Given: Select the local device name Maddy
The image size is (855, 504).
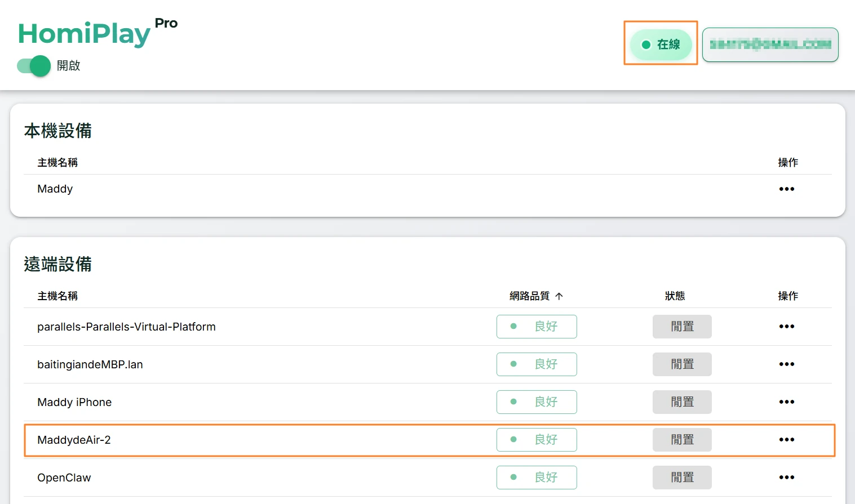Looking at the screenshot, I should 55,189.
